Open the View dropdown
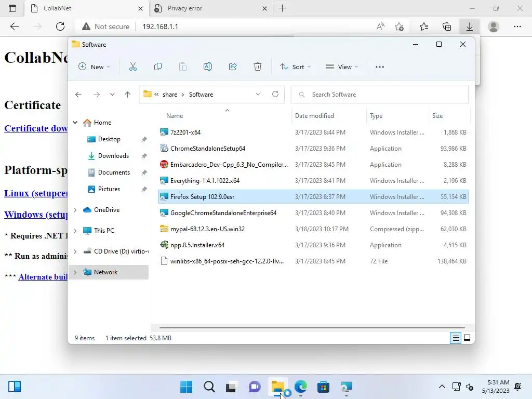The width and height of the screenshot is (532, 399). pos(342,67)
